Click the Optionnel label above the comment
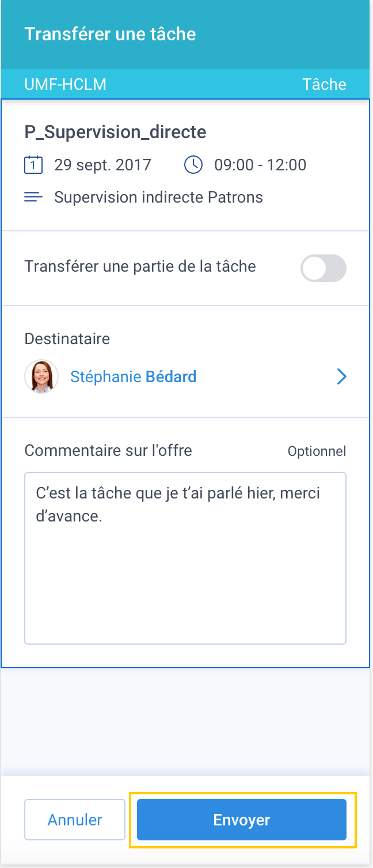Image resolution: width=373 pixels, height=868 pixels. tap(317, 451)
